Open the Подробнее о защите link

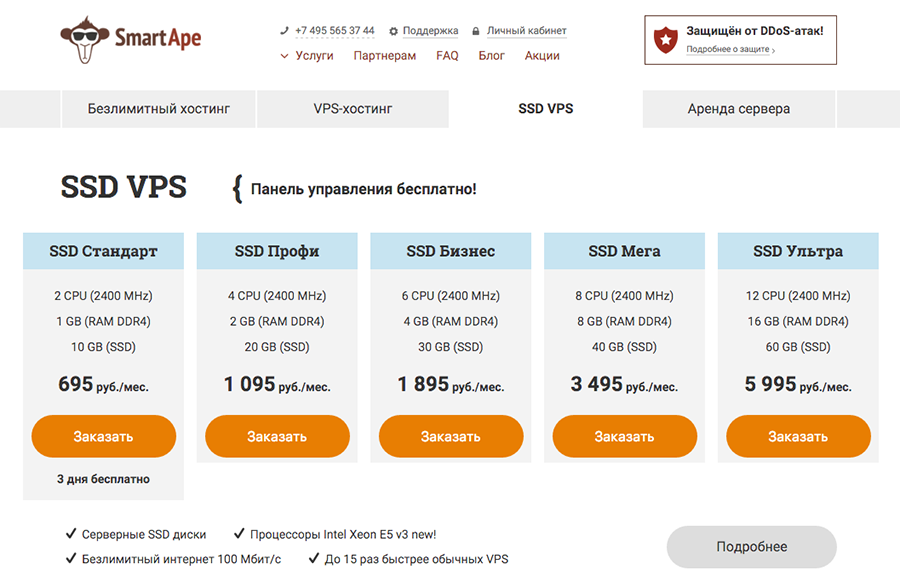[x=730, y=49]
